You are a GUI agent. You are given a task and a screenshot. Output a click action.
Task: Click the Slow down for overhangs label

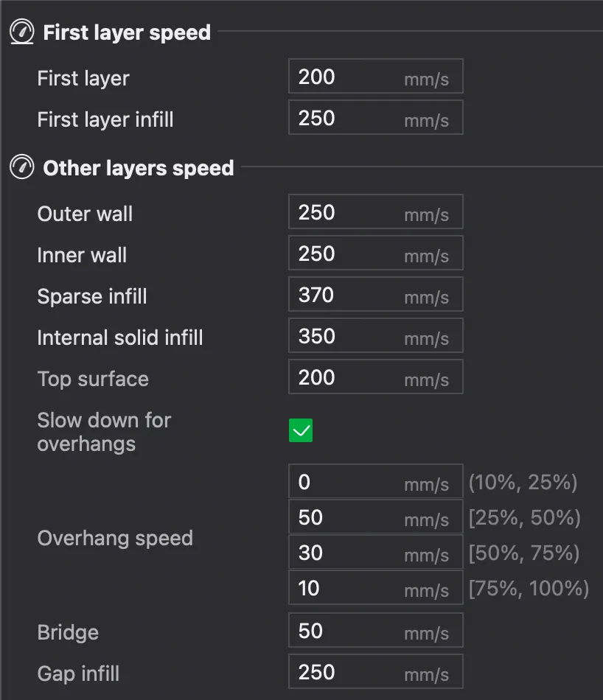104,432
